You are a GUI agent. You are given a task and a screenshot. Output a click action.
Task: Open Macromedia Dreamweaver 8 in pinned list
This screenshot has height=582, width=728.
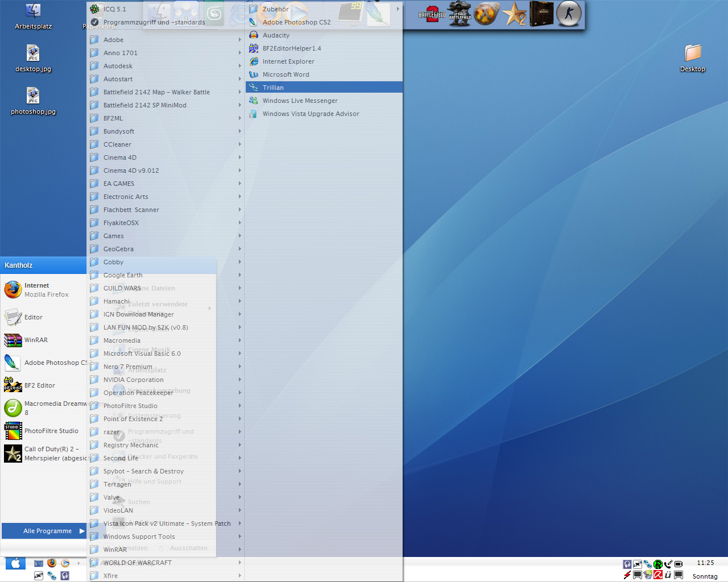(x=44, y=408)
